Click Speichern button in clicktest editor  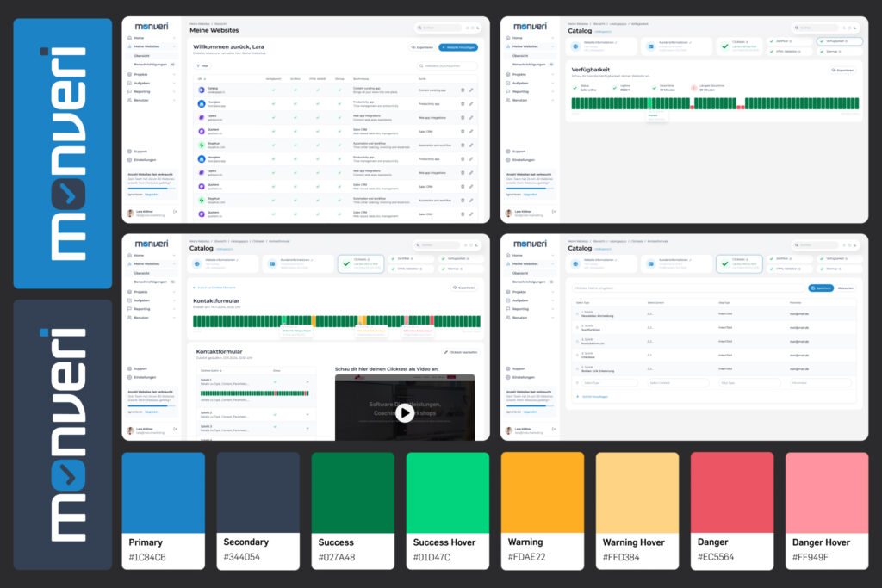click(x=821, y=288)
